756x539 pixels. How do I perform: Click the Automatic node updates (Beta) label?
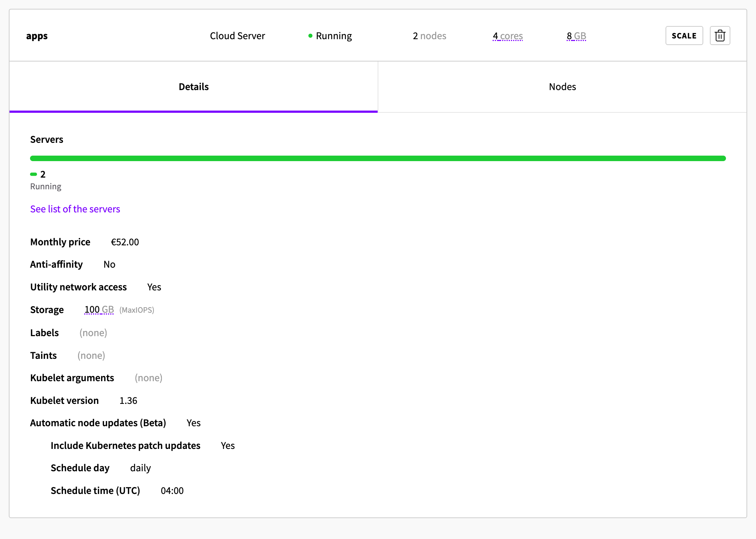(98, 423)
